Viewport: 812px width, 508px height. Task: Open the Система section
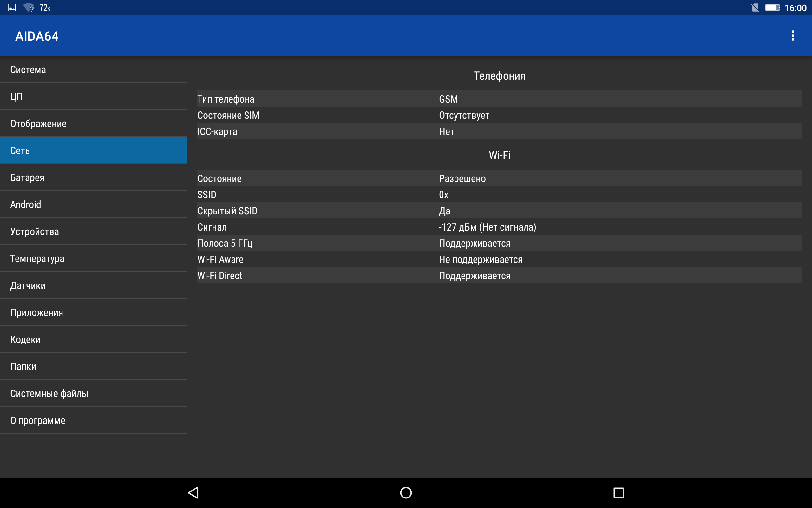93,69
